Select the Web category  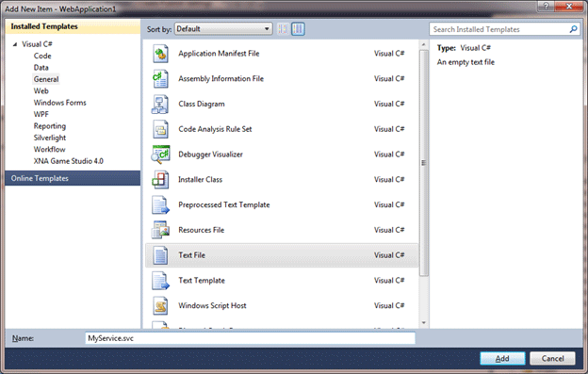pos(41,90)
